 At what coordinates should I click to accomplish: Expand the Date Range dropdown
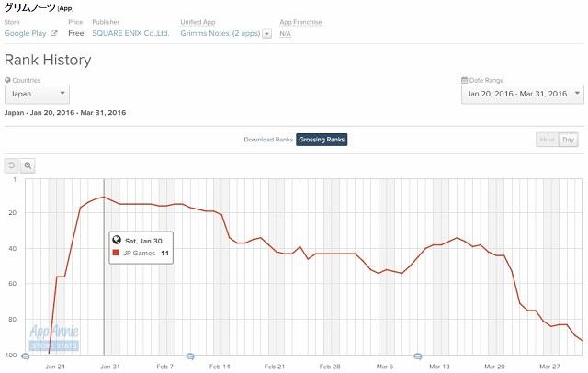click(x=521, y=94)
